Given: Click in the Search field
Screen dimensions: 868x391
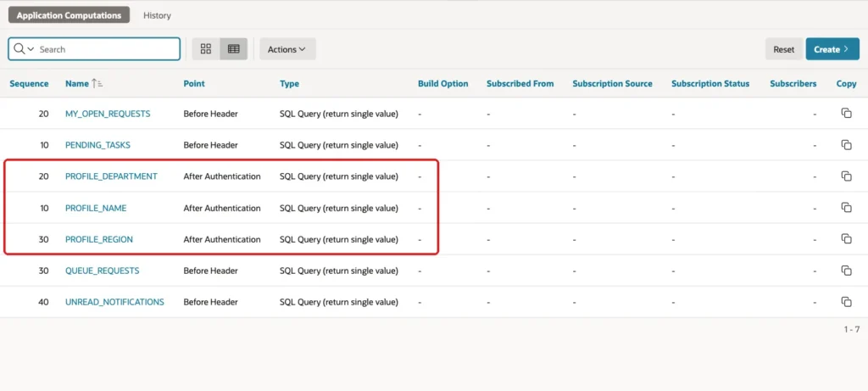Looking at the screenshot, I should pyautogui.click(x=108, y=48).
